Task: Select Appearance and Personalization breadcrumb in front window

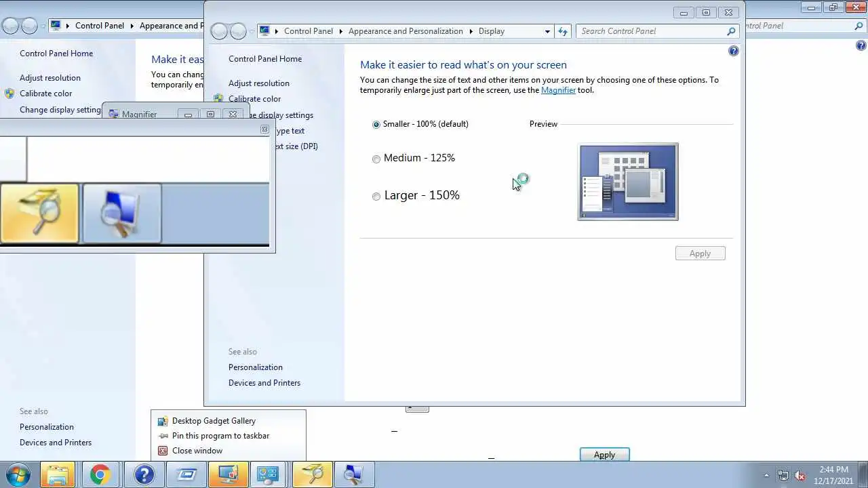Action: 406,31
